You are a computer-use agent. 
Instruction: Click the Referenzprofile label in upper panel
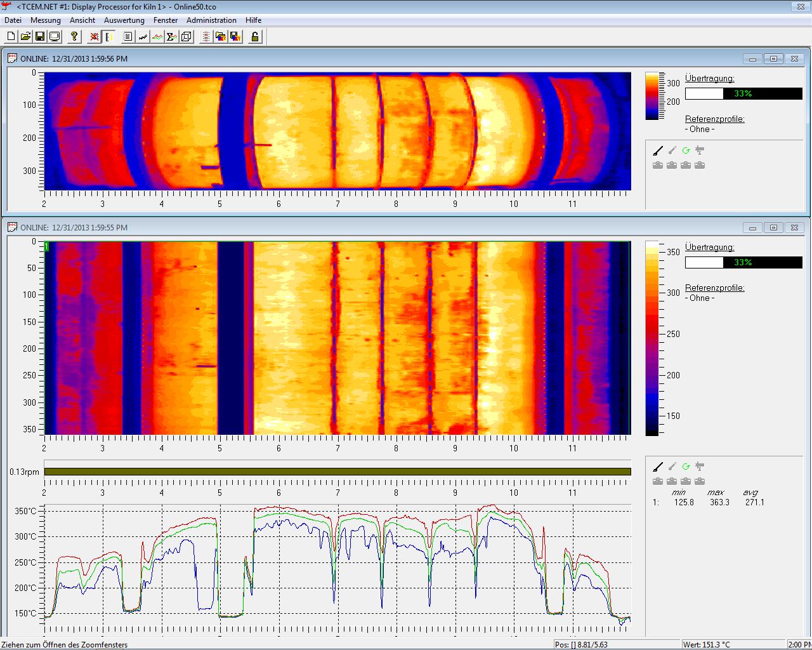pos(714,119)
